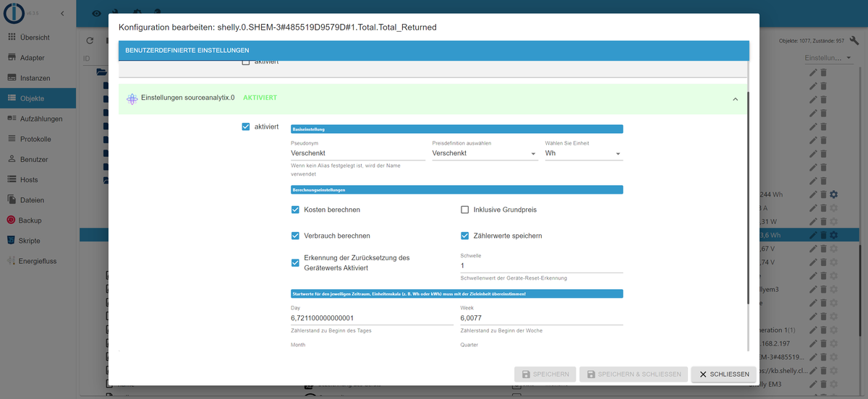
Task: Toggle the partially hidden upper 'aktiviert' checkbox
Action: click(246, 63)
